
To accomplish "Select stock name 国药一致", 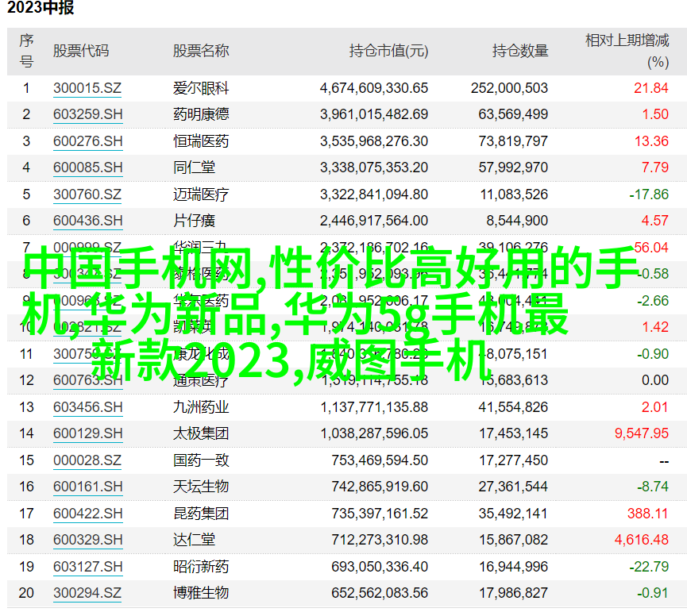I will [201, 460].
